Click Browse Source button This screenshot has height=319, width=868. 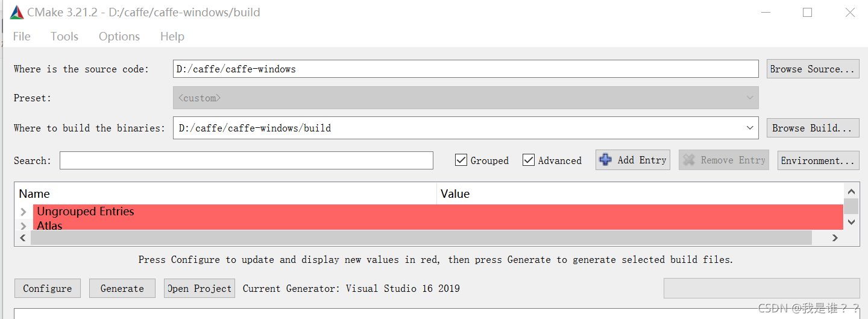click(813, 69)
